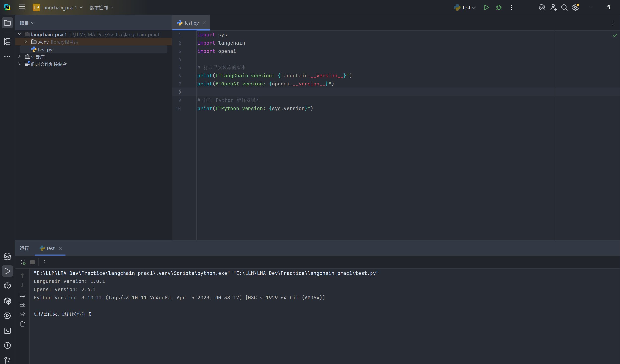620x364 pixels.
Task: Click the Search Everywhere magnifier icon
Action: [x=564, y=8]
